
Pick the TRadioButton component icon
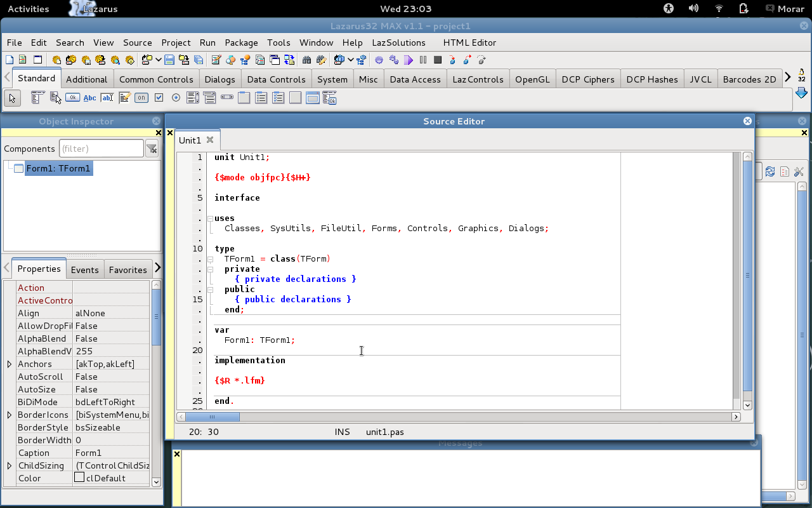coord(176,98)
